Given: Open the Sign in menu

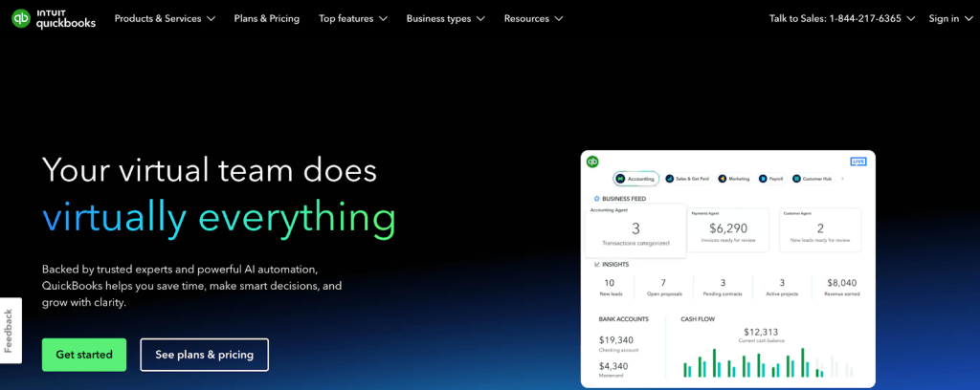Looking at the screenshot, I should point(949,18).
